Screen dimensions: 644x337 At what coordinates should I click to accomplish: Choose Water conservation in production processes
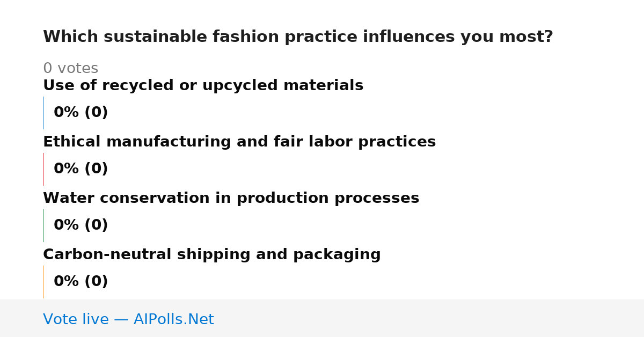point(231,199)
